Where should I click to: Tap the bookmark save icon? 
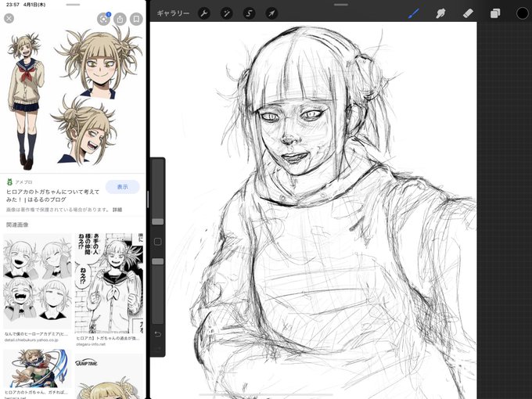[136, 19]
